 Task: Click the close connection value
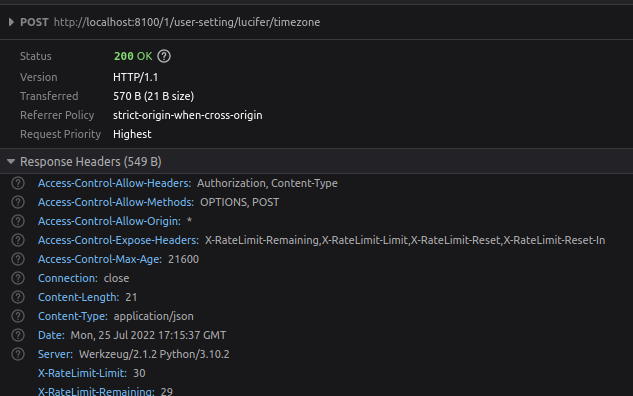[116, 278]
